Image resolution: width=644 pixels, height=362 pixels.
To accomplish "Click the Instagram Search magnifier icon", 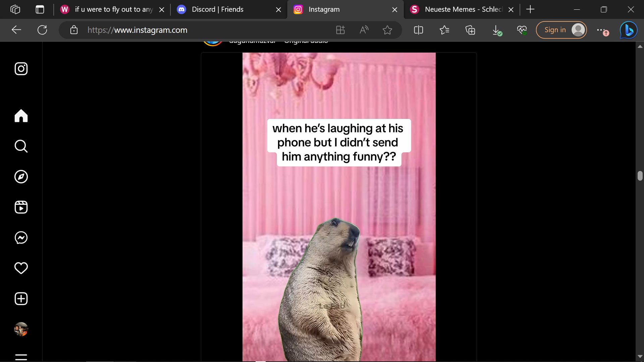I will point(21,146).
